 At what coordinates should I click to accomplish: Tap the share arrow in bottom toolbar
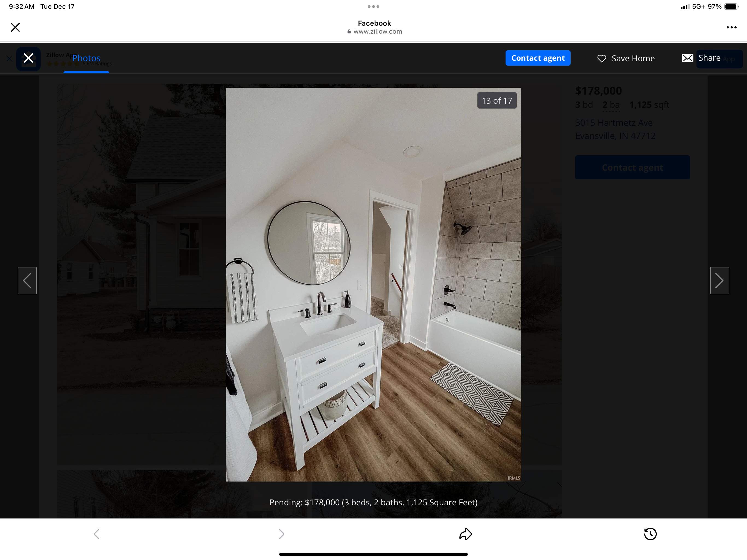pyautogui.click(x=465, y=534)
